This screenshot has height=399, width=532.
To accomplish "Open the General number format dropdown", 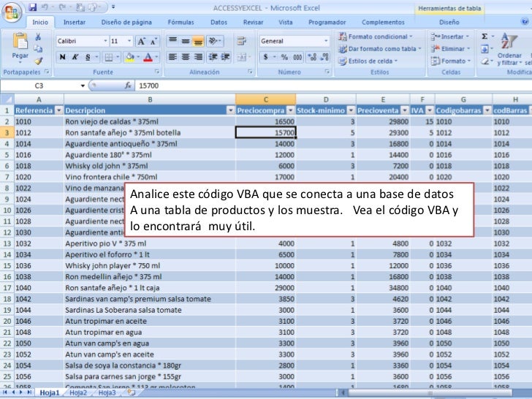I will pyautogui.click(x=326, y=41).
